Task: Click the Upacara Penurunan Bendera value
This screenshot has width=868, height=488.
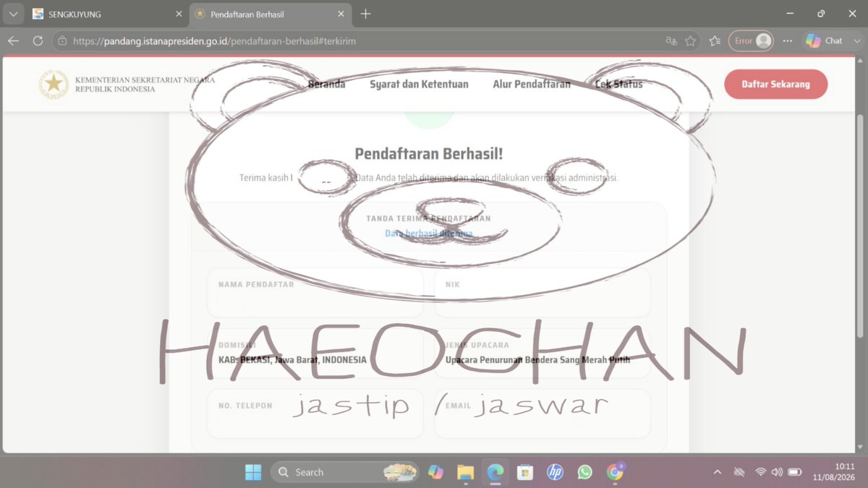Action: 537,359
